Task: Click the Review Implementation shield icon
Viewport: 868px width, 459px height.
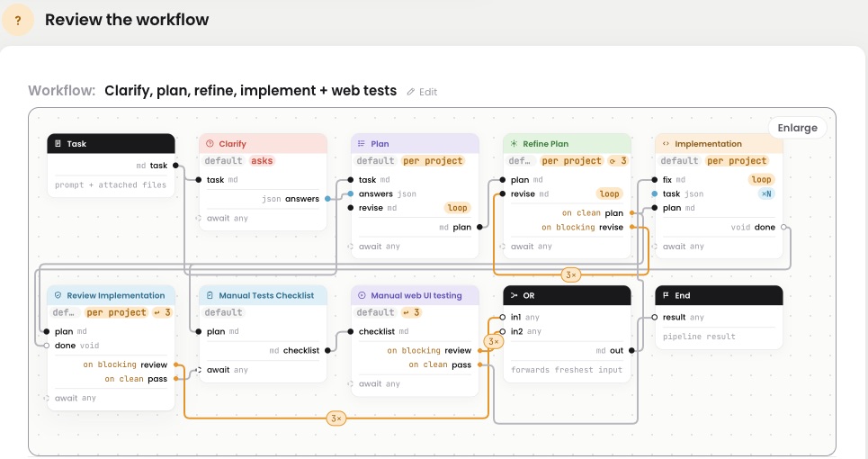Action: 58,295
